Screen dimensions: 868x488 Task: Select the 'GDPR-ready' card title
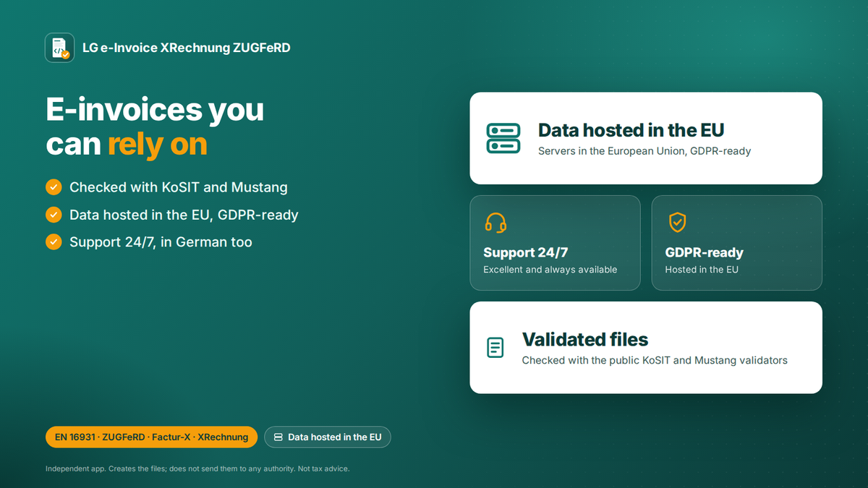(x=704, y=252)
